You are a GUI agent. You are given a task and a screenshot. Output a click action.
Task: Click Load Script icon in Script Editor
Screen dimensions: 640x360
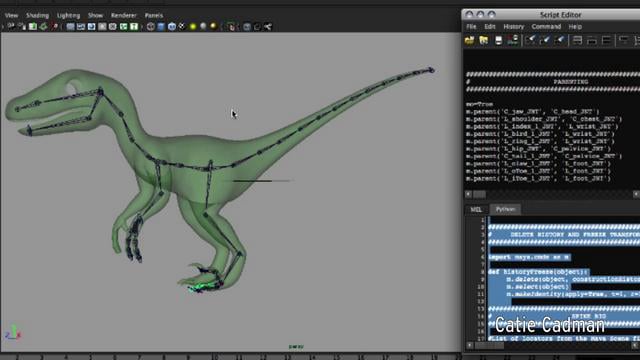[469, 40]
